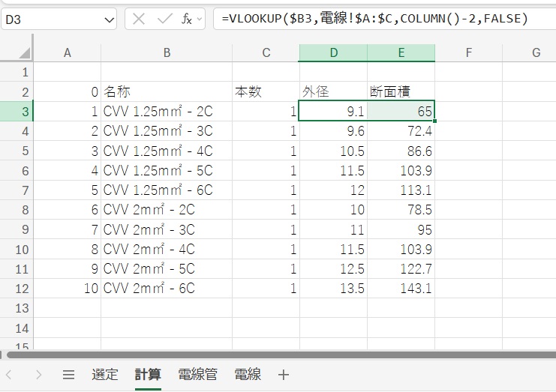The width and height of the screenshot is (556, 392).
Task: Select the cell with value 113.1
Action: (401, 190)
